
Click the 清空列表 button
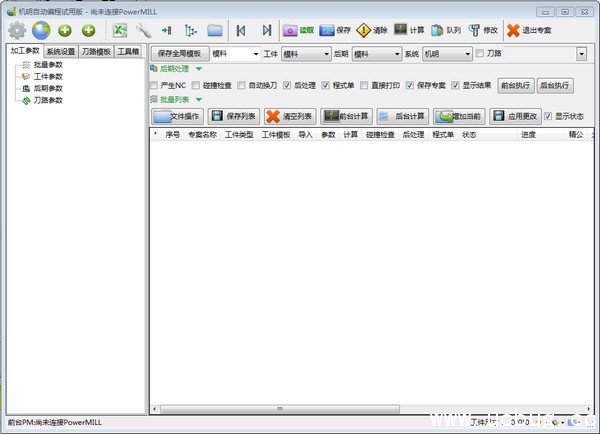(x=288, y=116)
